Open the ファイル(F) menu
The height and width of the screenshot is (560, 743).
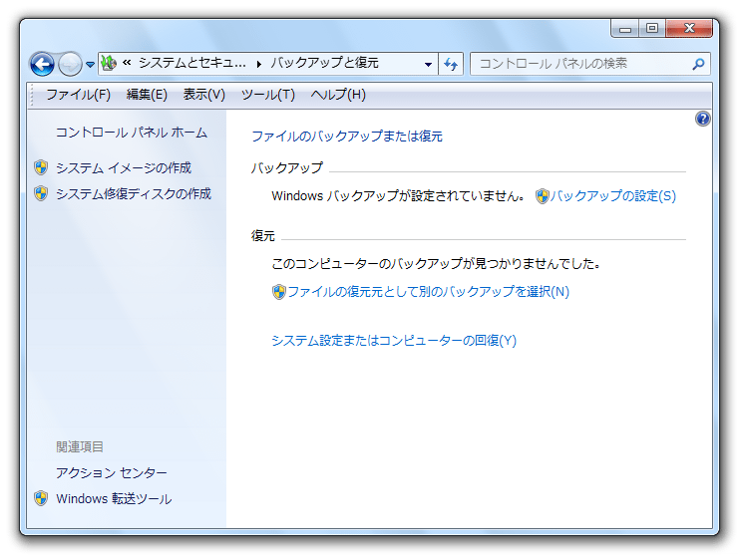78,95
